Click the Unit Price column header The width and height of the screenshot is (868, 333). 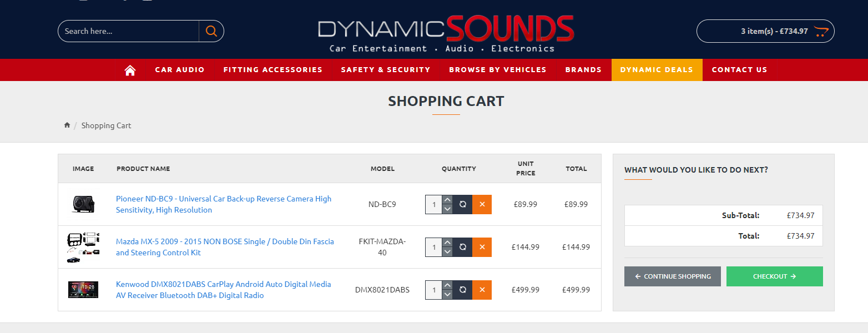coord(526,168)
